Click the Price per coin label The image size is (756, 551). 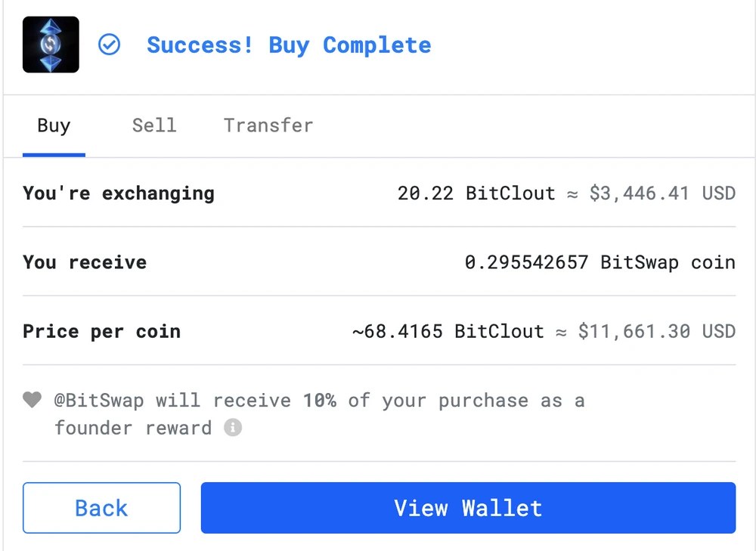(x=101, y=331)
